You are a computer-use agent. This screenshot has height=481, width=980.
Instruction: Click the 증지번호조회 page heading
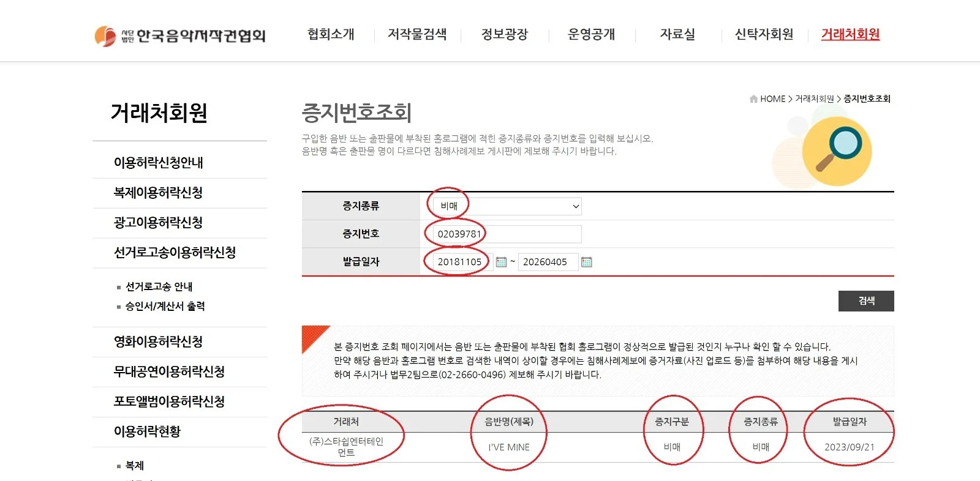point(356,113)
